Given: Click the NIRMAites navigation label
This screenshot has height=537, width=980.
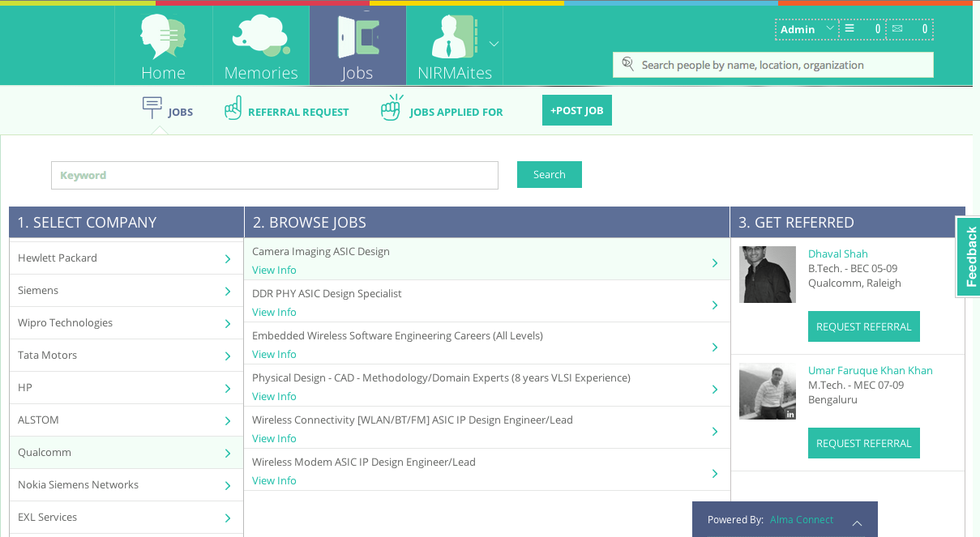Looking at the screenshot, I should [455, 73].
